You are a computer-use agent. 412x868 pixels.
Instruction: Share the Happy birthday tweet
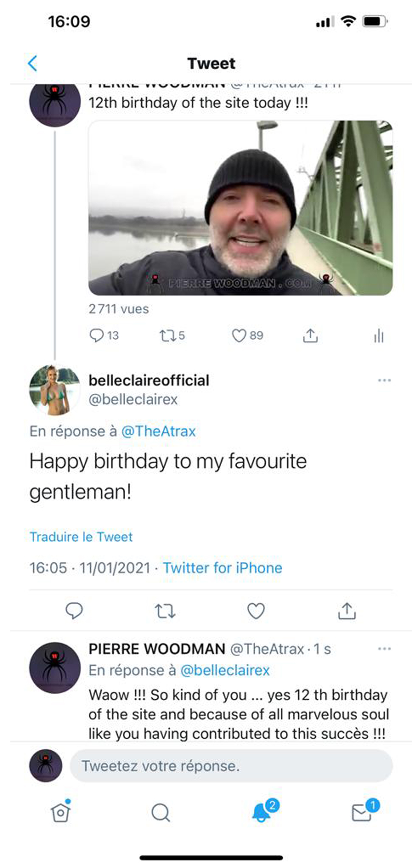pyautogui.click(x=347, y=611)
